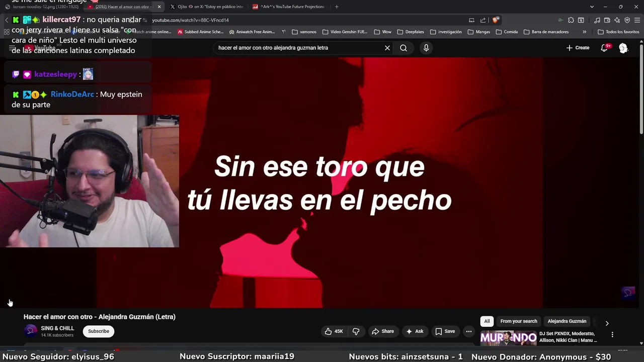The image size is (644, 362).
Task: Save the video with the Save button
Action: 445,331
